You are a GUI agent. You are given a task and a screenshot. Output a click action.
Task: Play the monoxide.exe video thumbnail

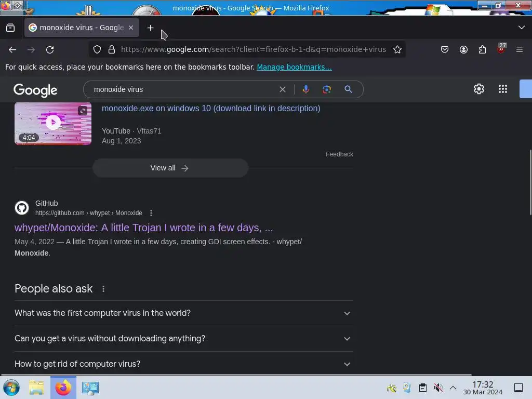53,123
